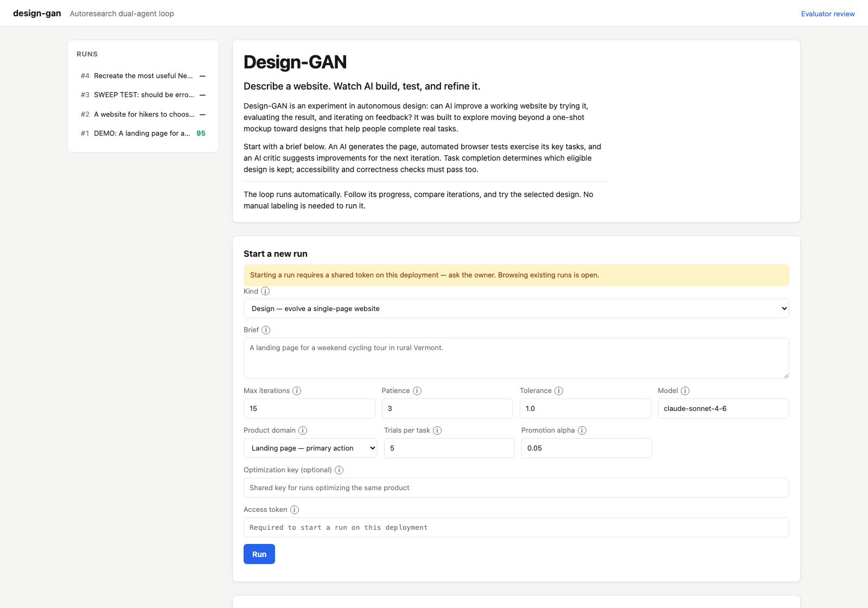Viewport: 868px width, 608px height.
Task: Click the Run button
Action: (259, 554)
